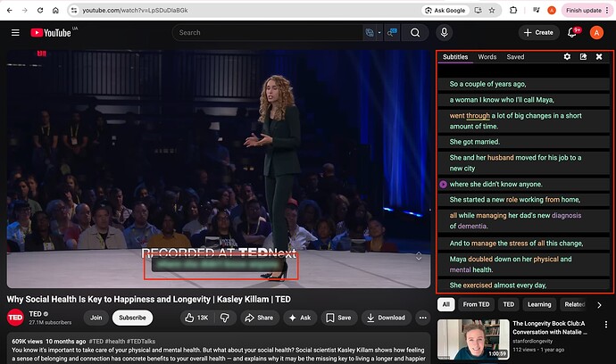Switch to the Words tab
The height and width of the screenshot is (364, 616).
coord(487,57)
